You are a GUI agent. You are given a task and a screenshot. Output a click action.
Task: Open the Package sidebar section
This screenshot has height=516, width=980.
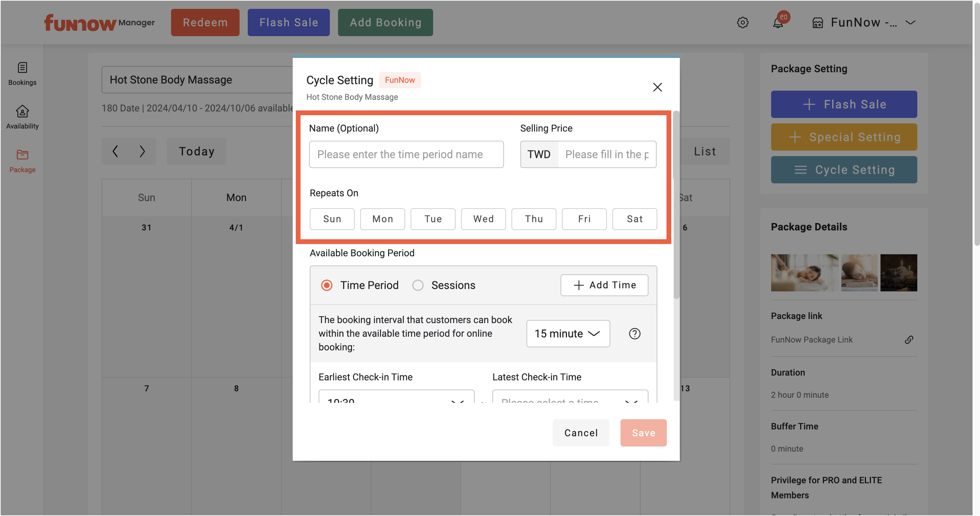point(22,161)
